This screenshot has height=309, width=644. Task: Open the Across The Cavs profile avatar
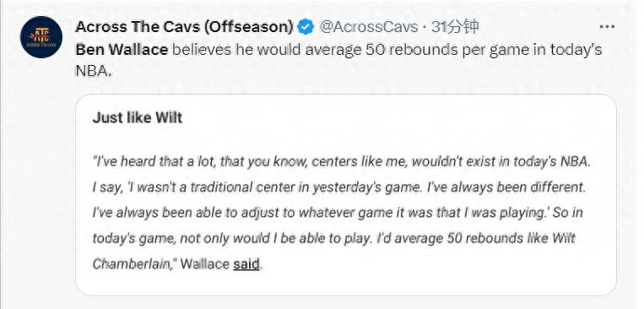coord(41,37)
